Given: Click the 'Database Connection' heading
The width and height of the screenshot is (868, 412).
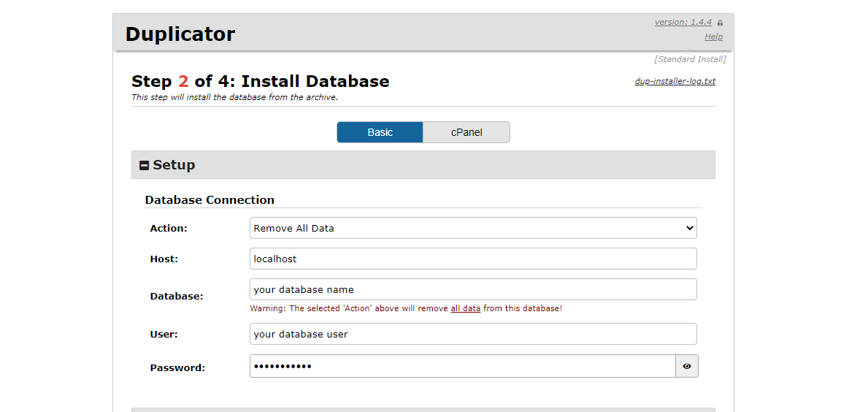Looking at the screenshot, I should point(210,199).
